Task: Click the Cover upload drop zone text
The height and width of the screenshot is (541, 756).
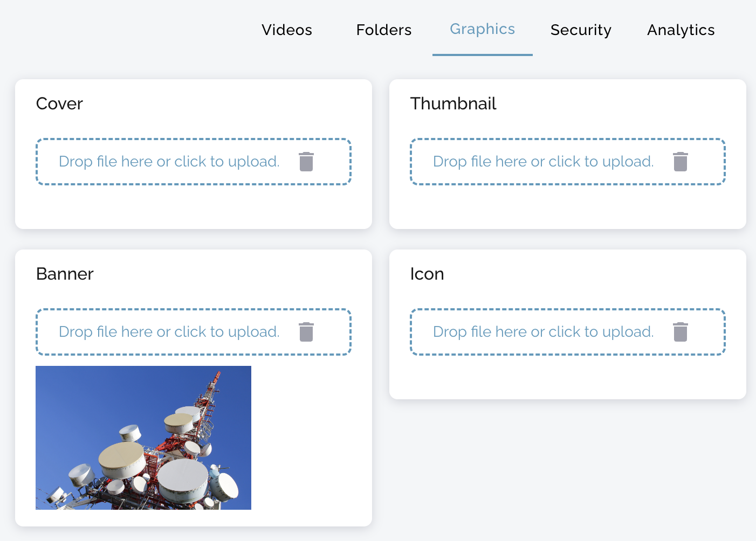Action: click(x=169, y=162)
